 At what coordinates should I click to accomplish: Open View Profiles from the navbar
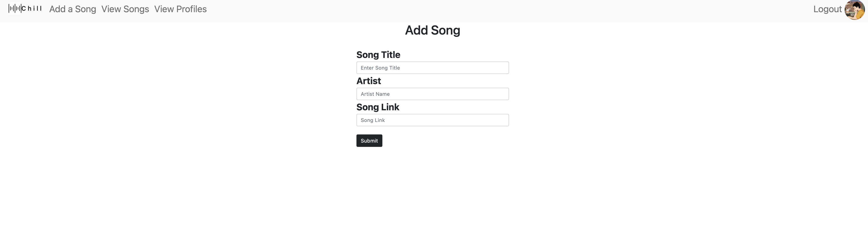[x=181, y=9]
